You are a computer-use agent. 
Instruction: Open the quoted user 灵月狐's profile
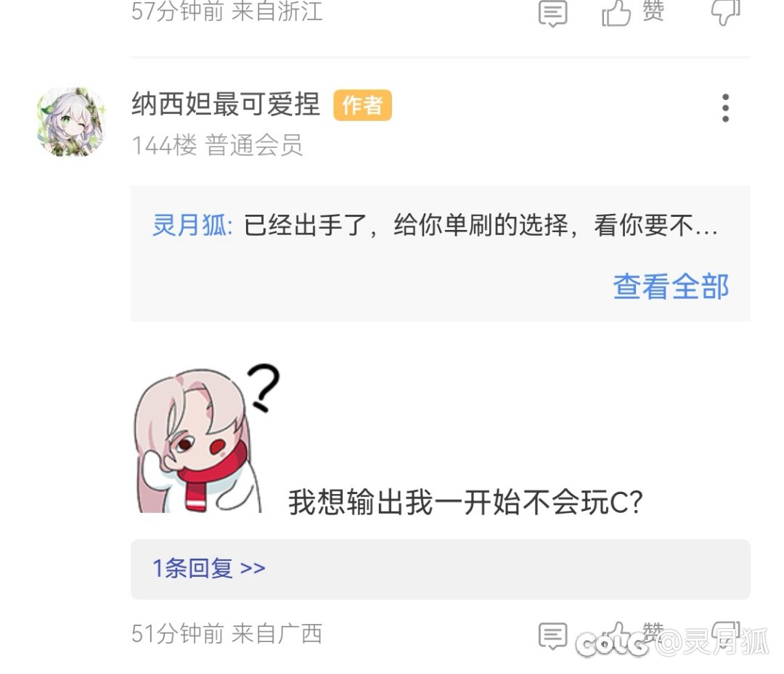192,225
